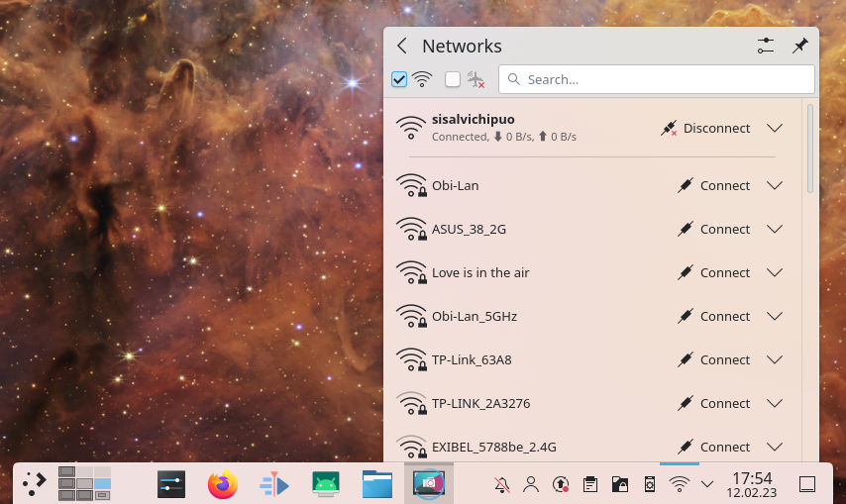Open System Settings from the taskbar
This screenshot has width=846, height=504.
coord(172,484)
